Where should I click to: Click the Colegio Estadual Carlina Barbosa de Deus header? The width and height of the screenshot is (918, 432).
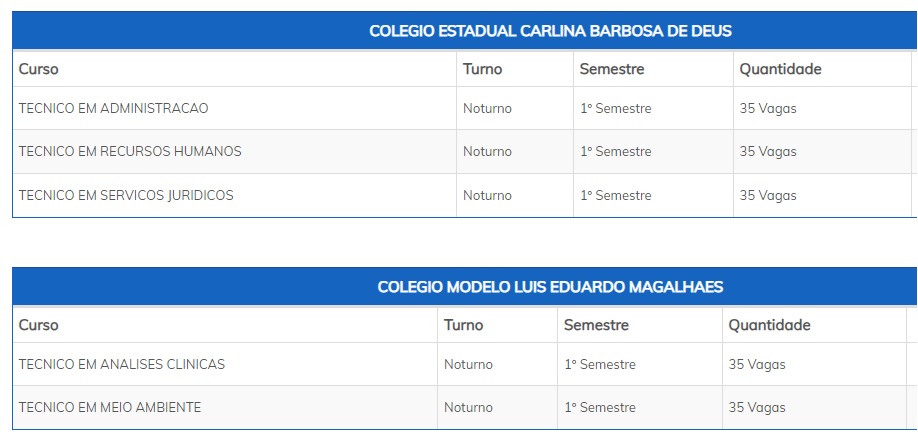click(550, 31)
